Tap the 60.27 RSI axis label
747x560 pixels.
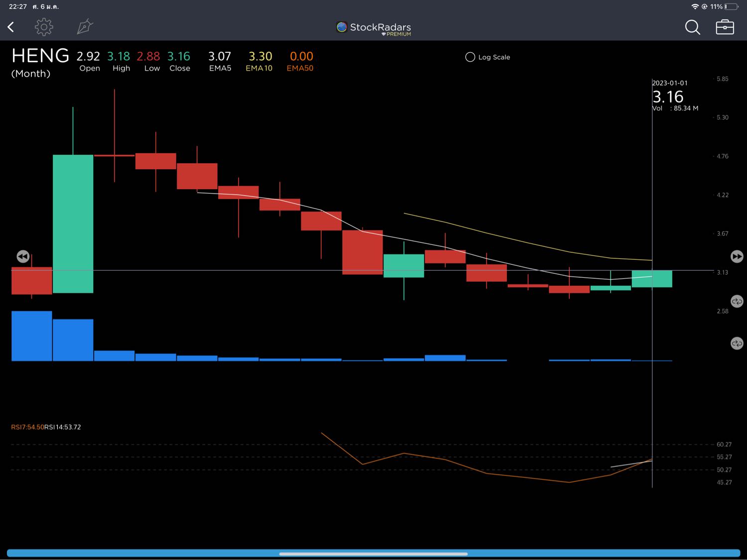point(724,445)
